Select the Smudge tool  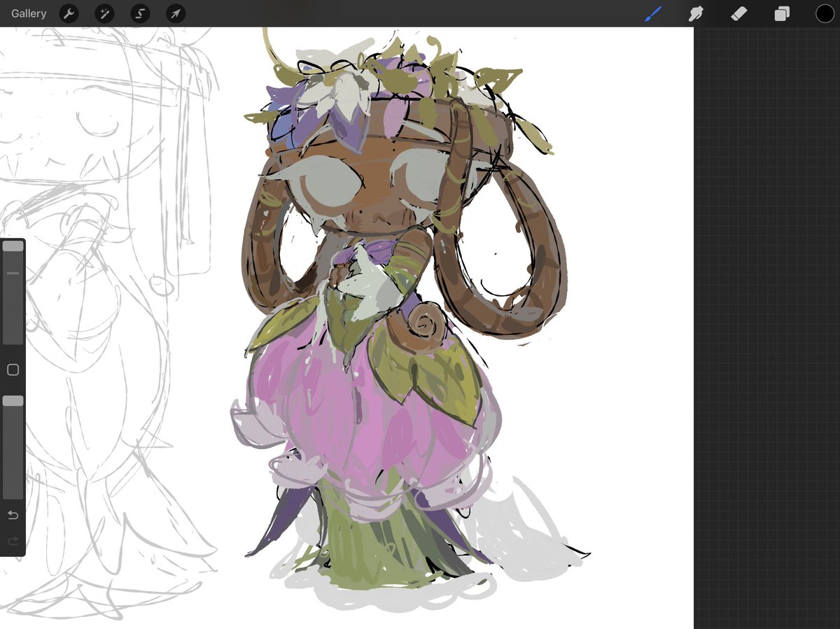pyautogui.click(x=696, y=13)
